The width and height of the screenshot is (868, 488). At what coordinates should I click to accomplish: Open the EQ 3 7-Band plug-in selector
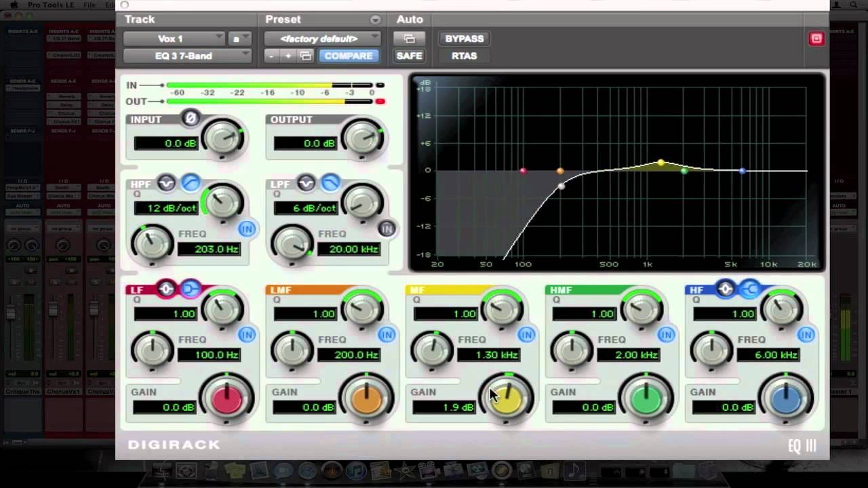click(x=187, y=56)
